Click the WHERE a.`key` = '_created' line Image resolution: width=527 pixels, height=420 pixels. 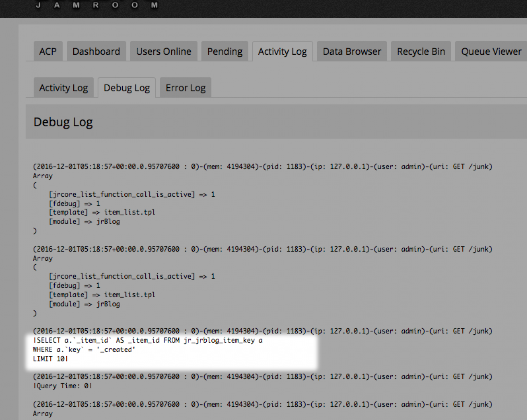click(x=84, y=350)
